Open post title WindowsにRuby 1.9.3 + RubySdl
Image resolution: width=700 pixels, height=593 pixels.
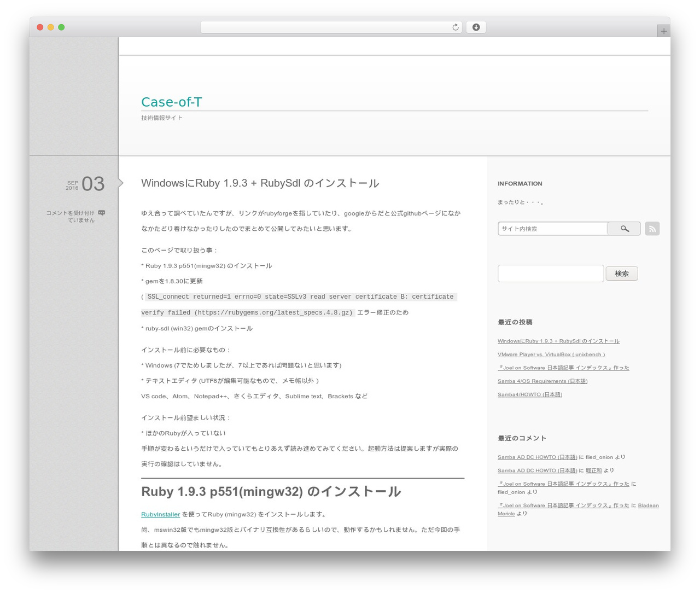(260, 183)
